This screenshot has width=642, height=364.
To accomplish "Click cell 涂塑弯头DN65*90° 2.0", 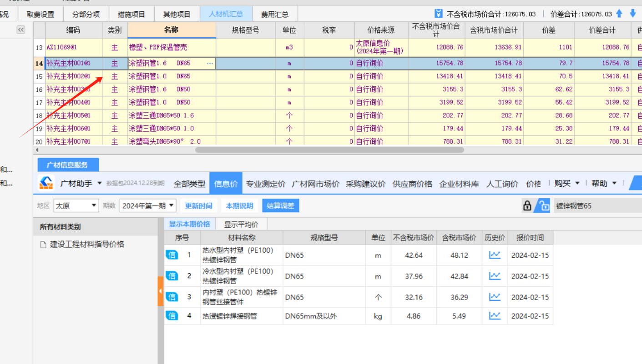I will 172,141.
